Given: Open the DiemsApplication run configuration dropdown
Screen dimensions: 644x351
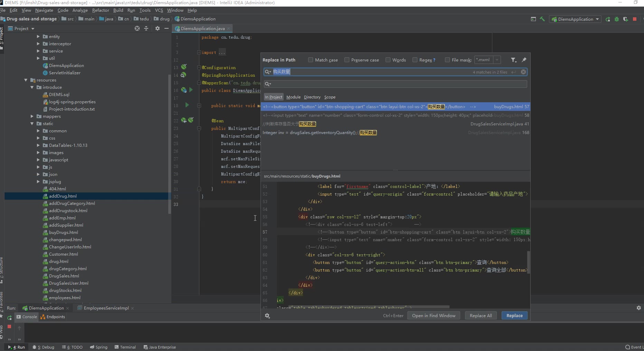Looking at the screenshot, I should [x=575, y=19].
